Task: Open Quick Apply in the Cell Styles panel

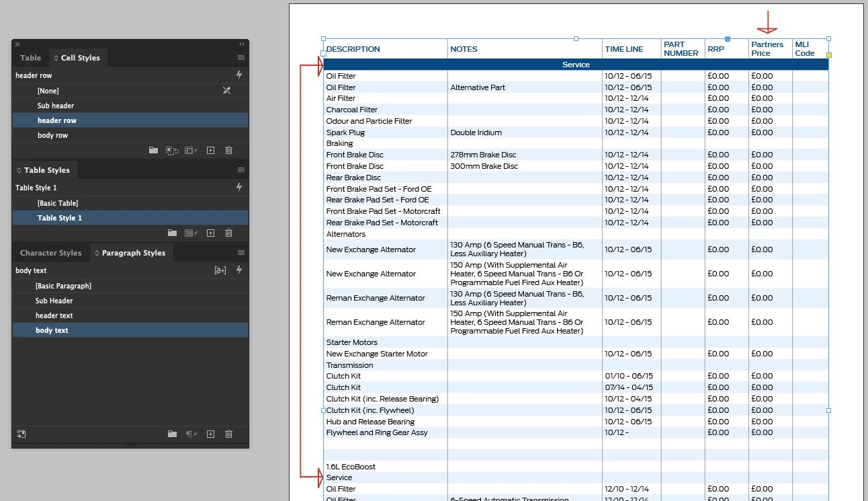Action: (x=238, y=75)
